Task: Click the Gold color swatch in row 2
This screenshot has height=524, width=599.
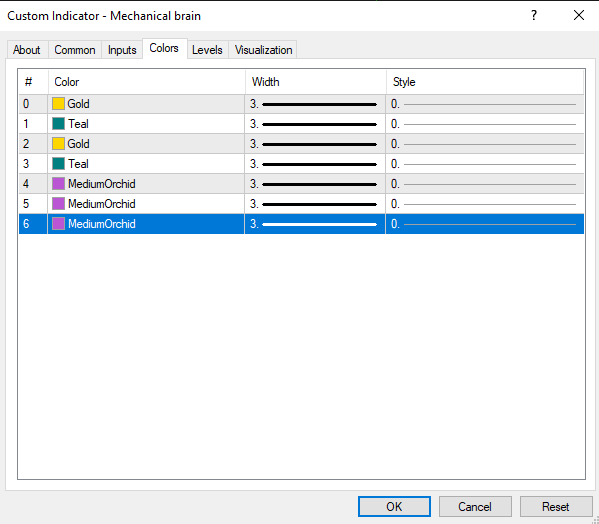Action: pyautogui.click(x=58, y=144)
